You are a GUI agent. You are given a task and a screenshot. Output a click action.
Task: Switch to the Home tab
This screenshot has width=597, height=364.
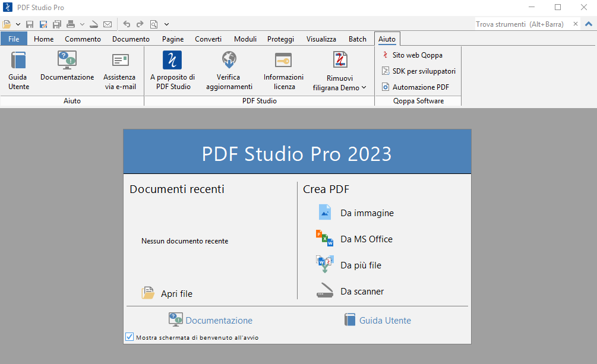point(44,39)
